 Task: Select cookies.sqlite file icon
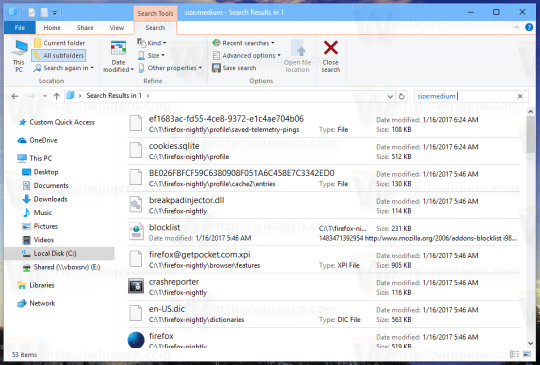point(136,151)
